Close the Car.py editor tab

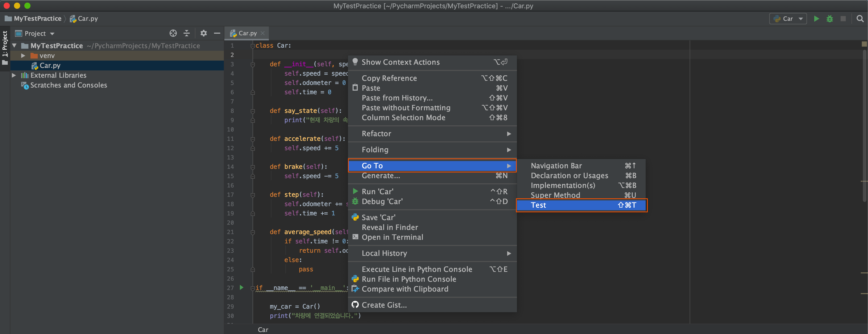pos(263,33)
